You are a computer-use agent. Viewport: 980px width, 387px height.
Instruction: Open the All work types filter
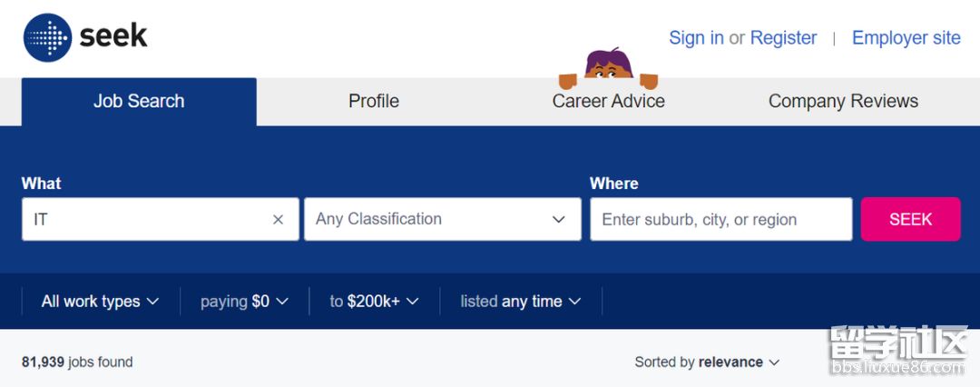[100, 302]
